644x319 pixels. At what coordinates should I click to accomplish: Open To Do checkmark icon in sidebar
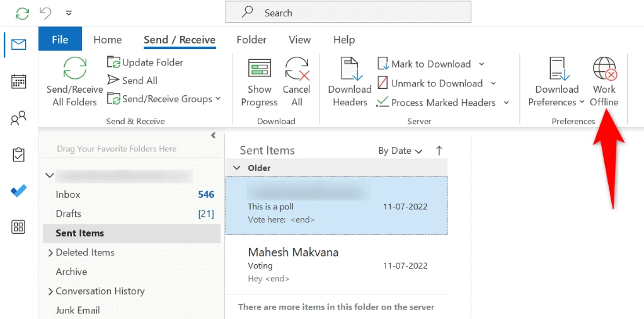click(x=19, y=191)
